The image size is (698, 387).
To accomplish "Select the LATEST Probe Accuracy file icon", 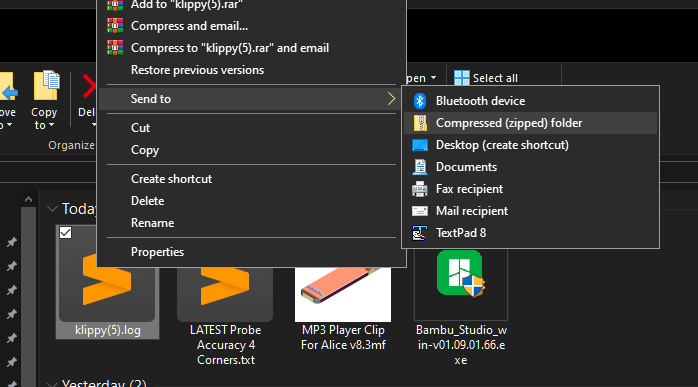I will point(225,285).
